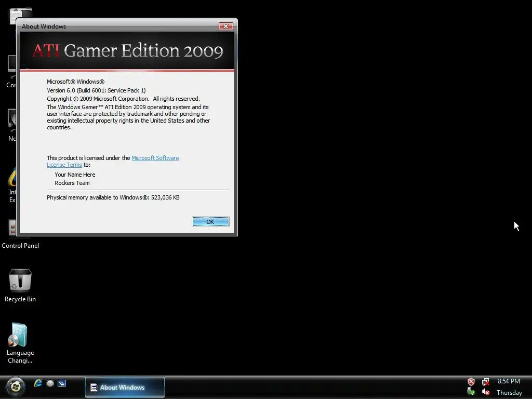Click the Safely Remove Hardware tray icon
532x399 pixels.
point(471,392)
